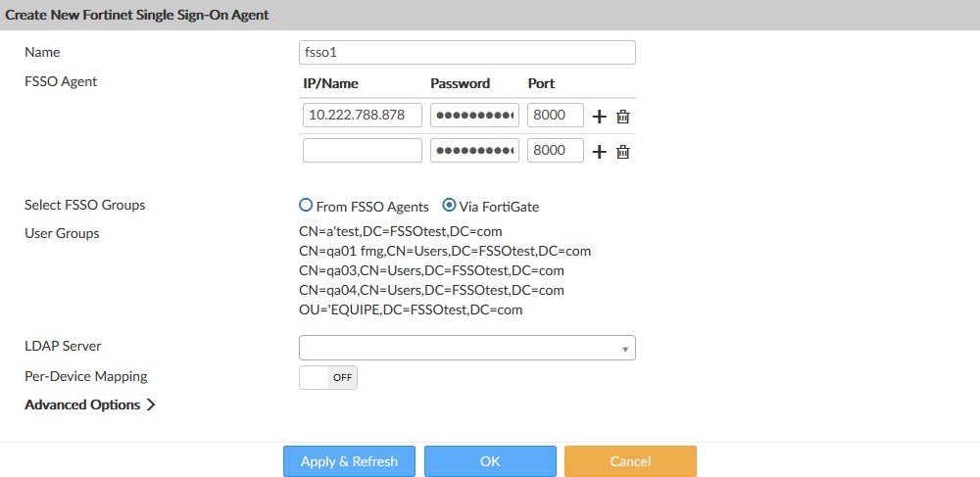The height and width of the screenshot is (477, 980).
Task: Delete the first FSSO agent row
Action: 622,117
